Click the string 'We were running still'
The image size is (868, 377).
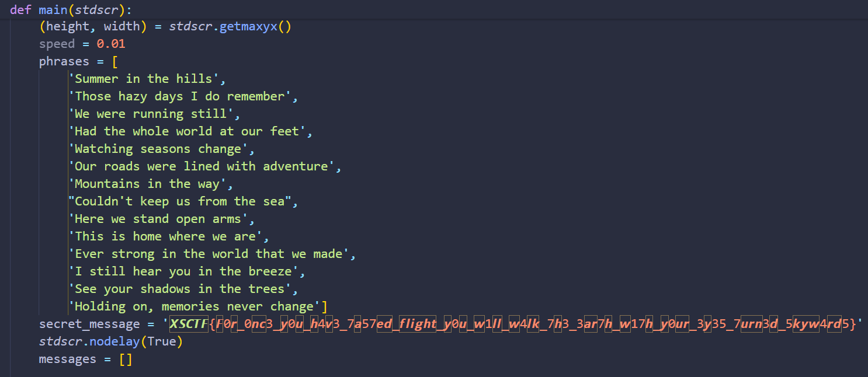(151, 114)
